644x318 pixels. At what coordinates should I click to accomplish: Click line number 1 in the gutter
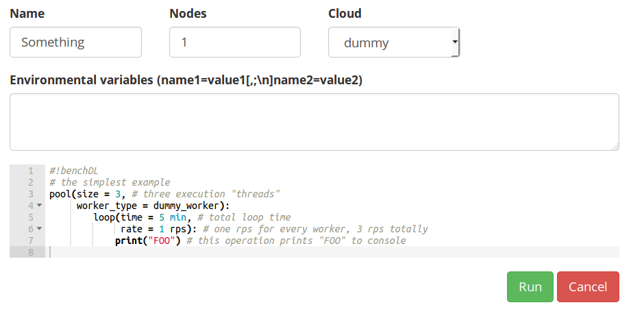pyautogui.click(x=30, y=171)
